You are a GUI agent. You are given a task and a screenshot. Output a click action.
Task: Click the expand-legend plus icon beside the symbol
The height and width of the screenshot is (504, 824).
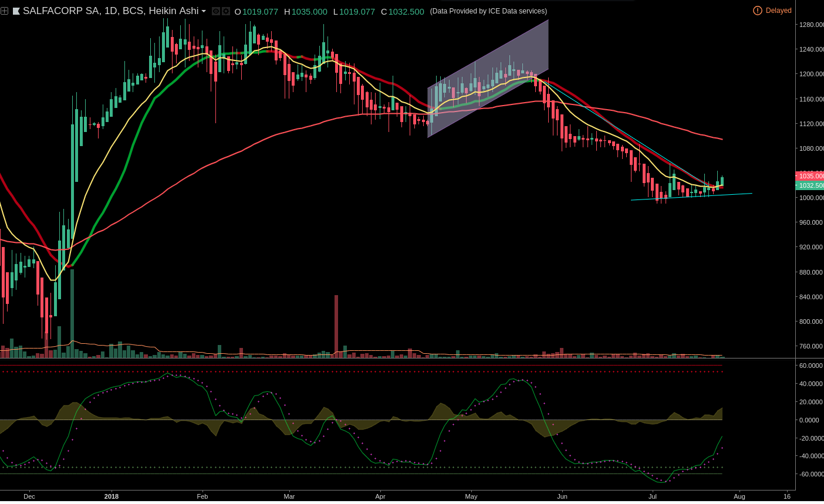pos(4,11)
